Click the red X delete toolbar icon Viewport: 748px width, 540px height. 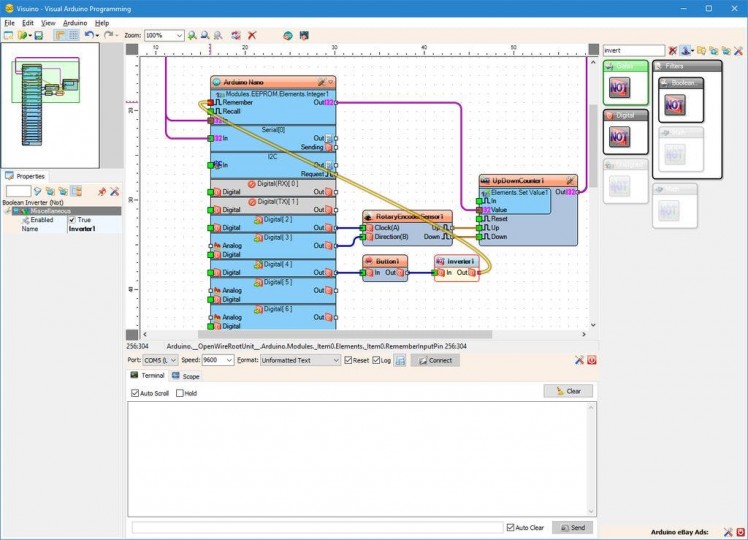pyautogui.click(x=252, y=35)
